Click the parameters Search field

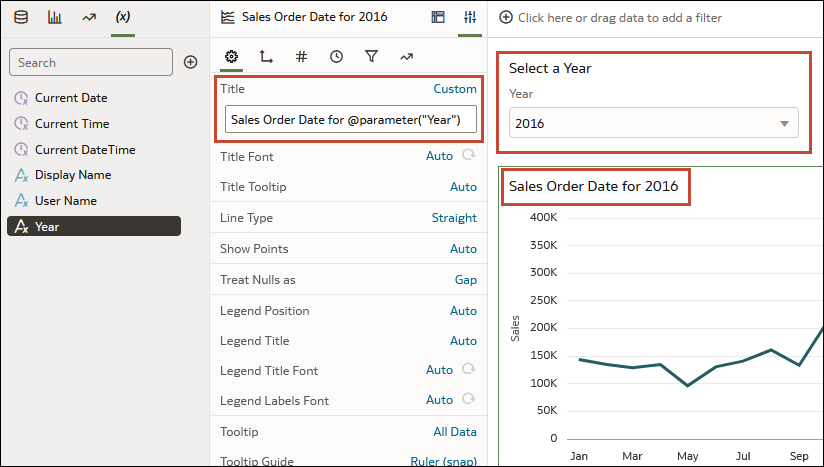pyautogui.click(x=91, y=62)
